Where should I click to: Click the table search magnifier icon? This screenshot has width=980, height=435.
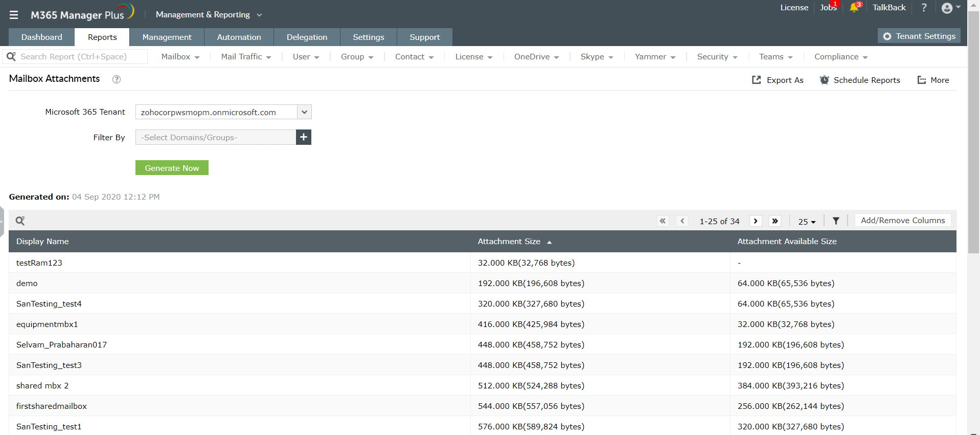20,221
